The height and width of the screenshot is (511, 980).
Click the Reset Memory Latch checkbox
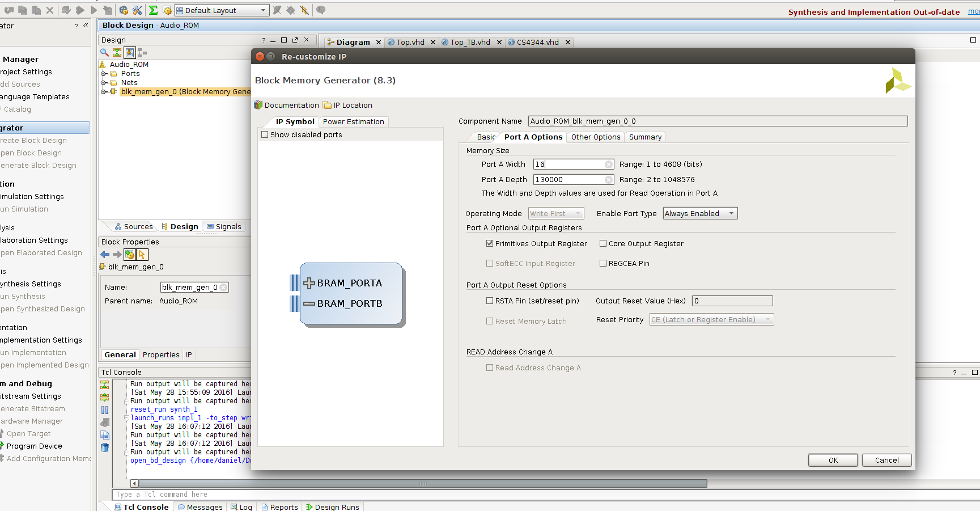pyautogui.click(x=490, y=321)
